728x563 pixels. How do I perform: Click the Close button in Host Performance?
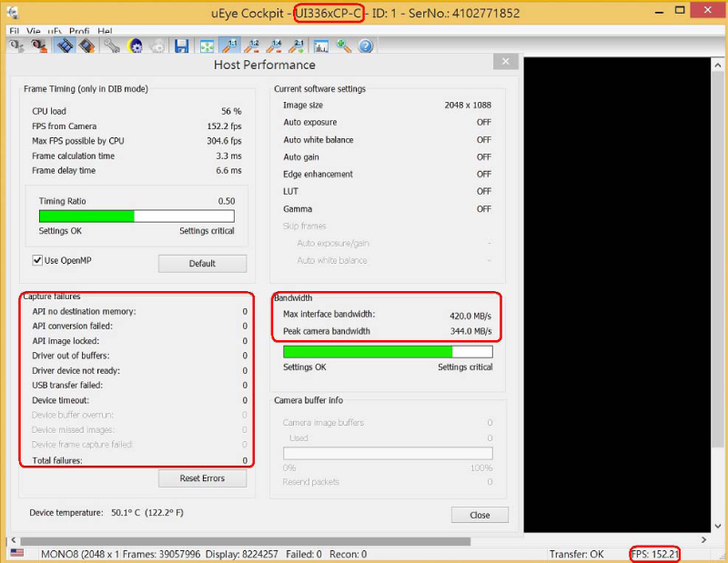480,515
